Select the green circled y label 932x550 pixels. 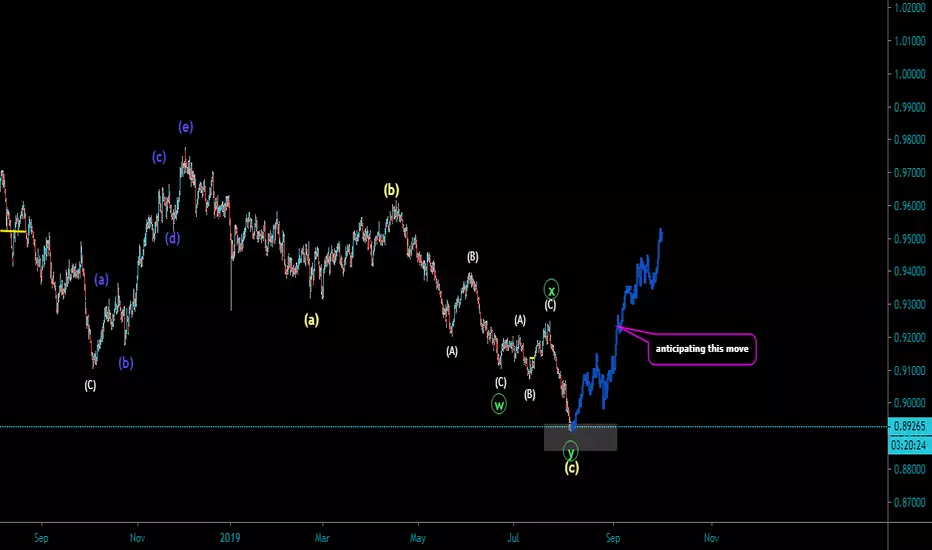(x=571, y=451)
